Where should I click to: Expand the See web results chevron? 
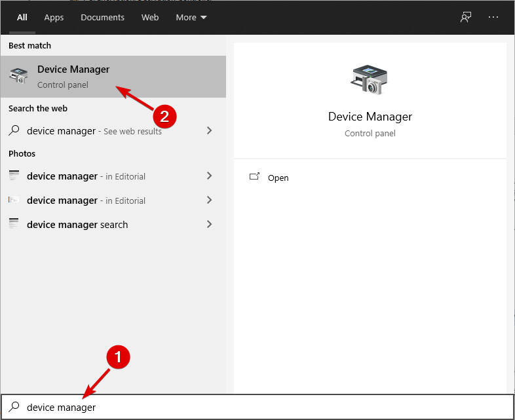point(209,131)
